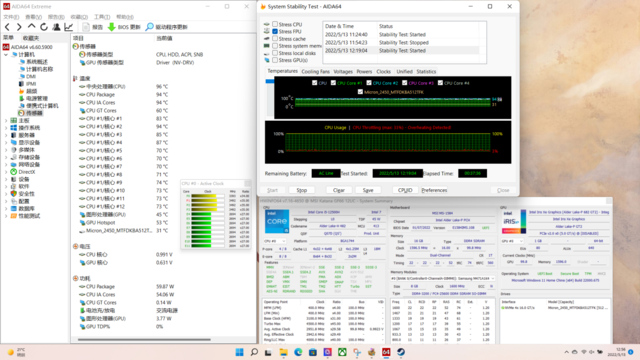The width and height of the screenshot is (640, 360).
Task: Click the user profile icon in toolbar
Action: pyautogui.click(x=56, y=27)
